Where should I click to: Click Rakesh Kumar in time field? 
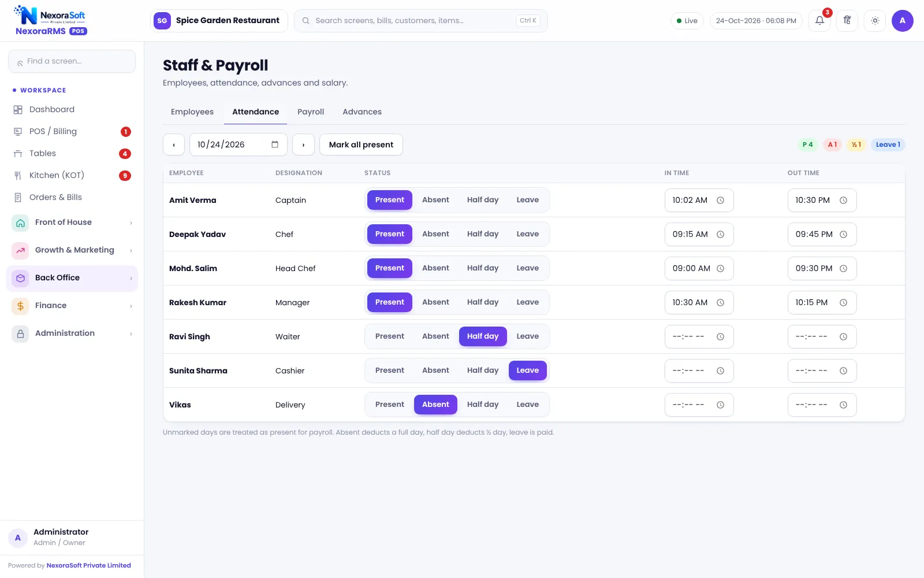click(699, 303)
